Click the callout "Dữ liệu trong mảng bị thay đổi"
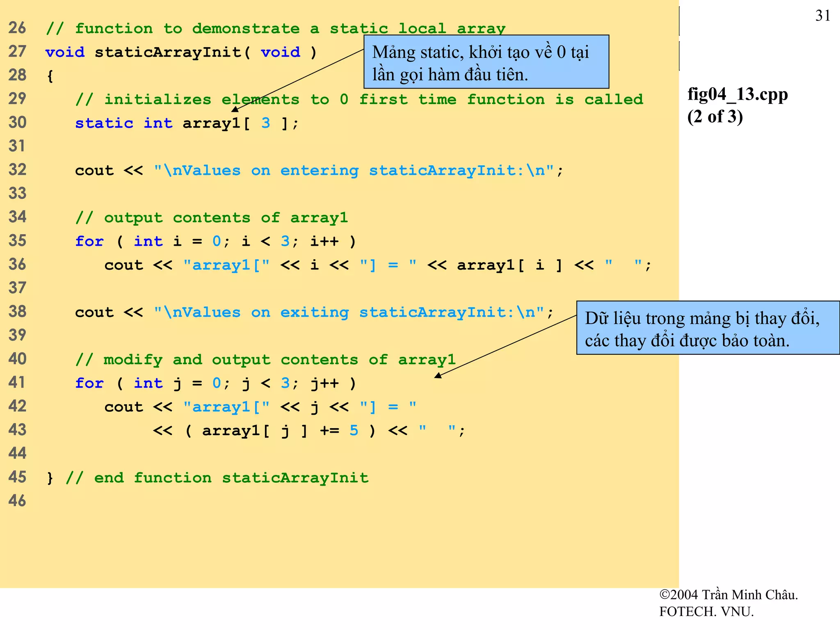840x630 pixels. tap(708, 328)
